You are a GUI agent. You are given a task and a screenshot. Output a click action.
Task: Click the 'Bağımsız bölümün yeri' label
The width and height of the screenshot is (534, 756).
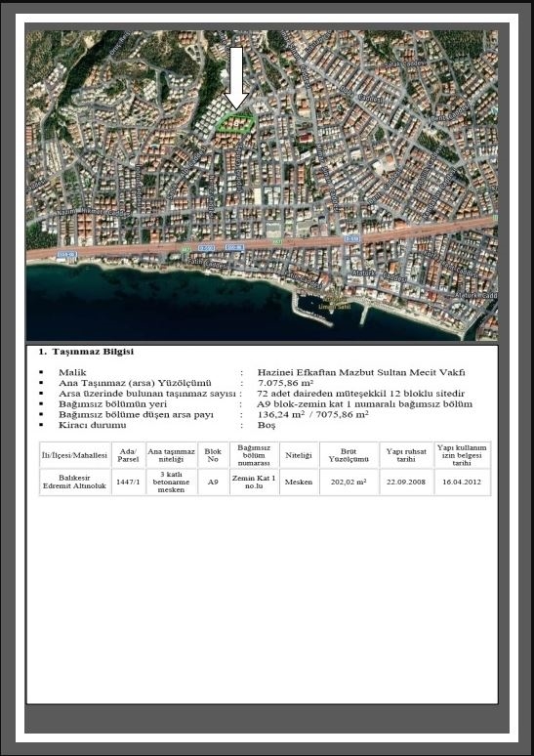(113, 404)
